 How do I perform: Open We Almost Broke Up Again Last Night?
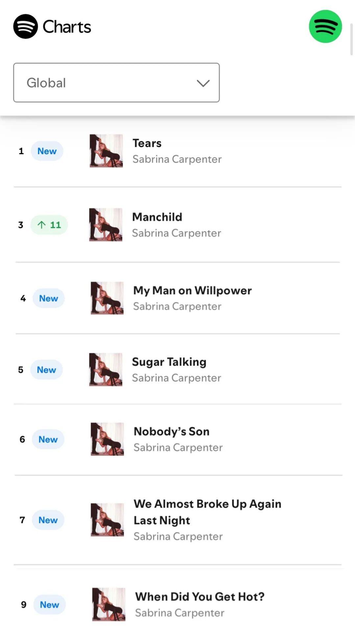coord(207,512)
